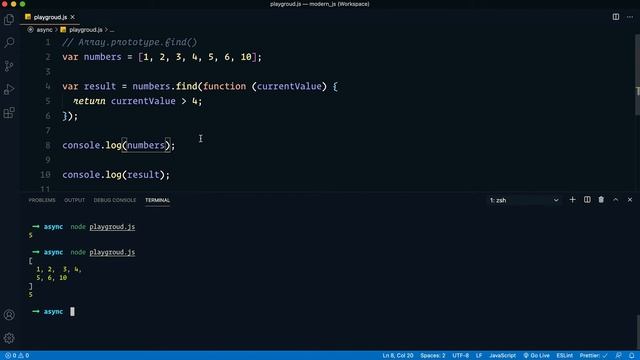Open the Accounts menu icon
640x360 pixels.
point(9,315)
